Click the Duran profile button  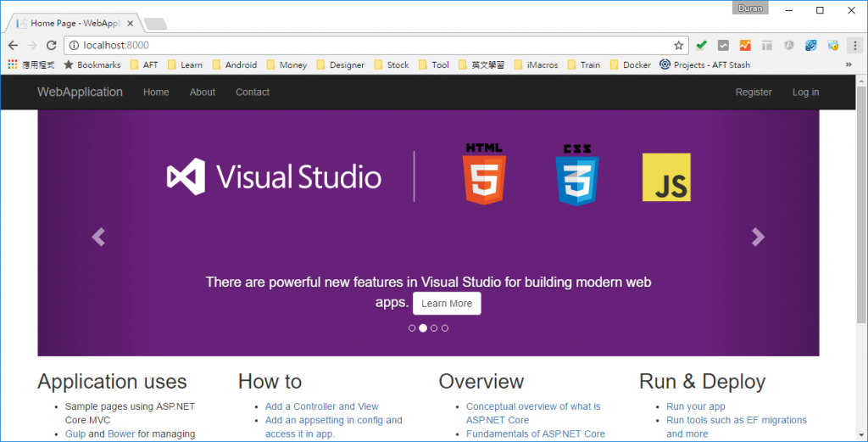[x=750, y=8]
